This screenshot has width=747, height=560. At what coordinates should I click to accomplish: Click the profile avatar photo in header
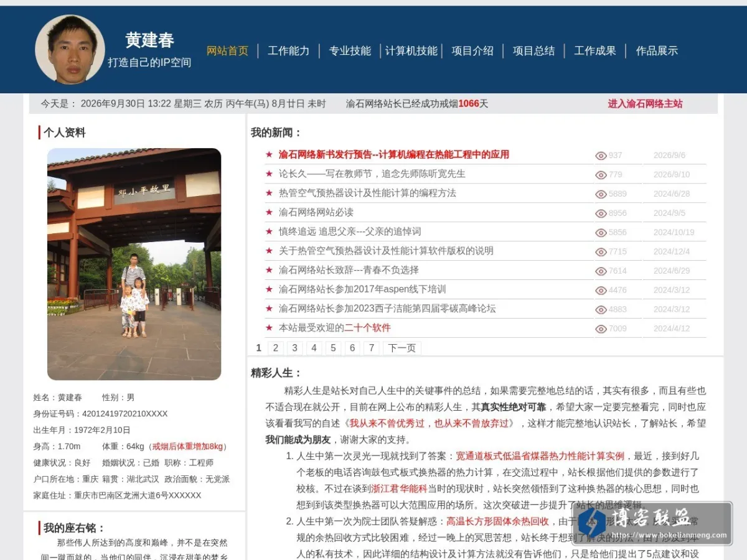coord(70,49)
